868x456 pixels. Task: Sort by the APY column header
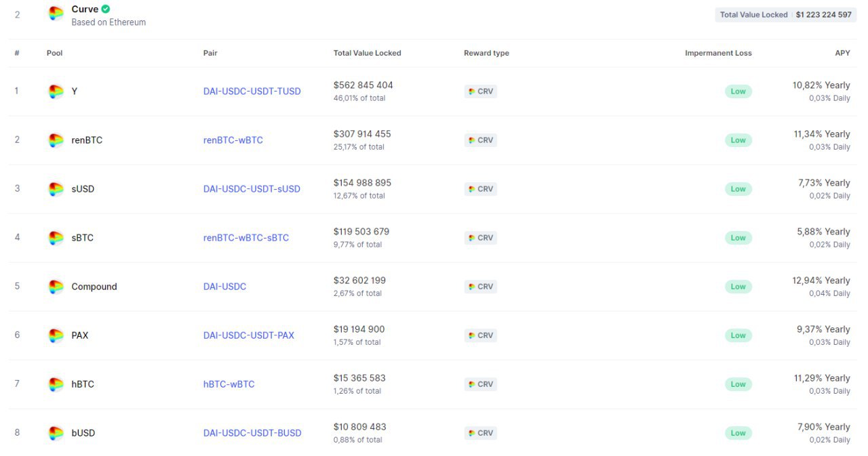[x=842, y=53]
